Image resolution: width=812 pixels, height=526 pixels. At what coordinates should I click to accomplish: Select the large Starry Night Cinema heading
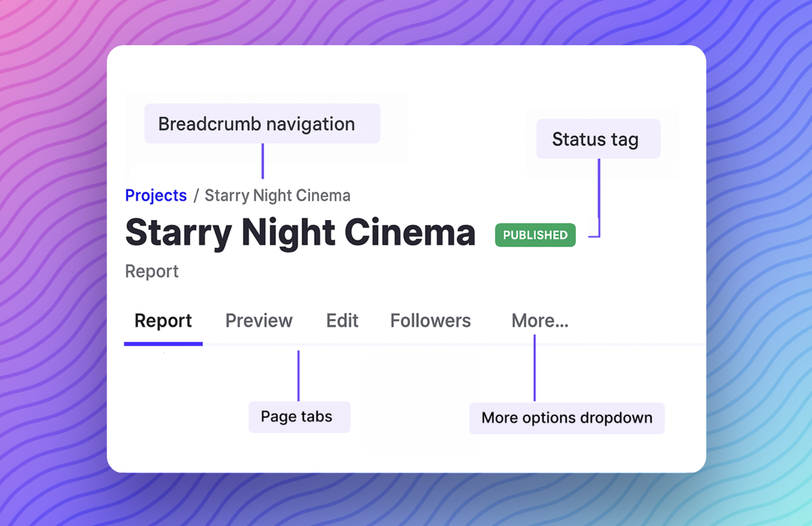tap(300, 233)
